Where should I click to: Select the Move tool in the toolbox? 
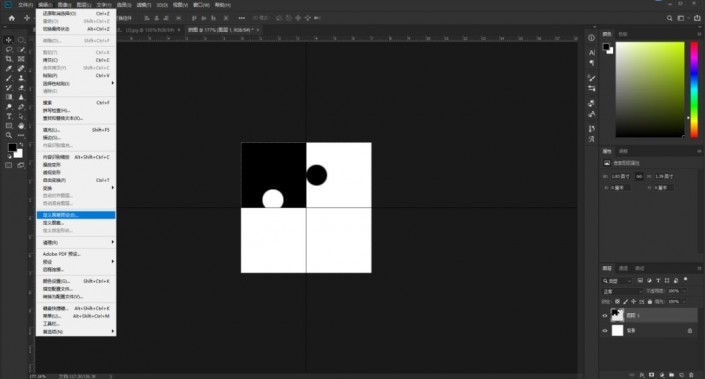(x=9, y=40)
